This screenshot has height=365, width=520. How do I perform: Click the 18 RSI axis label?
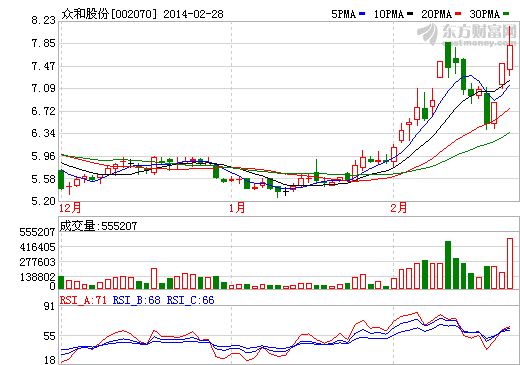click(49, 360)
